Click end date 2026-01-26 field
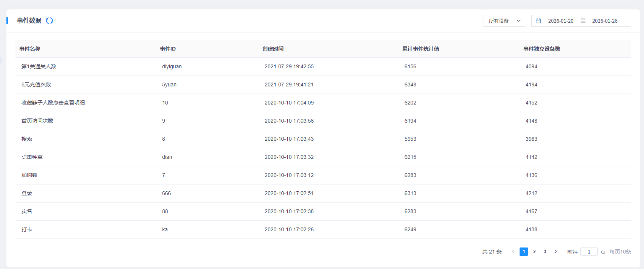The height and width of the screenshot is (269, 644). (x=605, y=21)
